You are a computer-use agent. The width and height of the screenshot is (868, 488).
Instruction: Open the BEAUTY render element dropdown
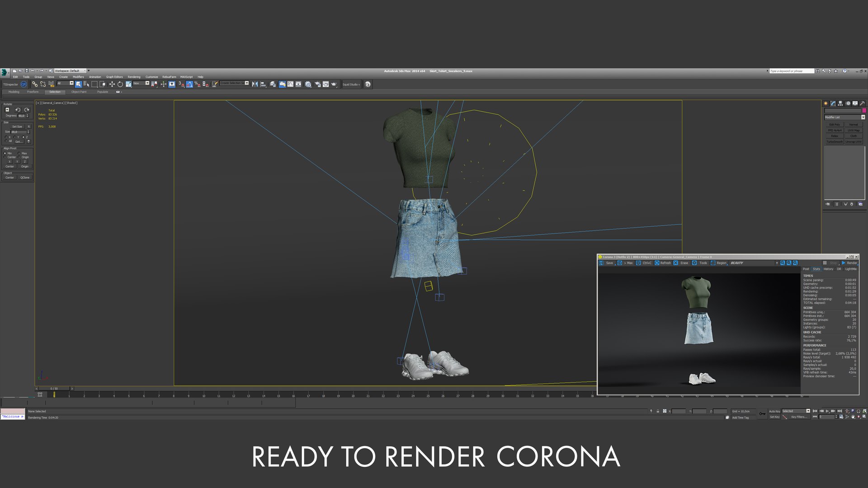754,263
